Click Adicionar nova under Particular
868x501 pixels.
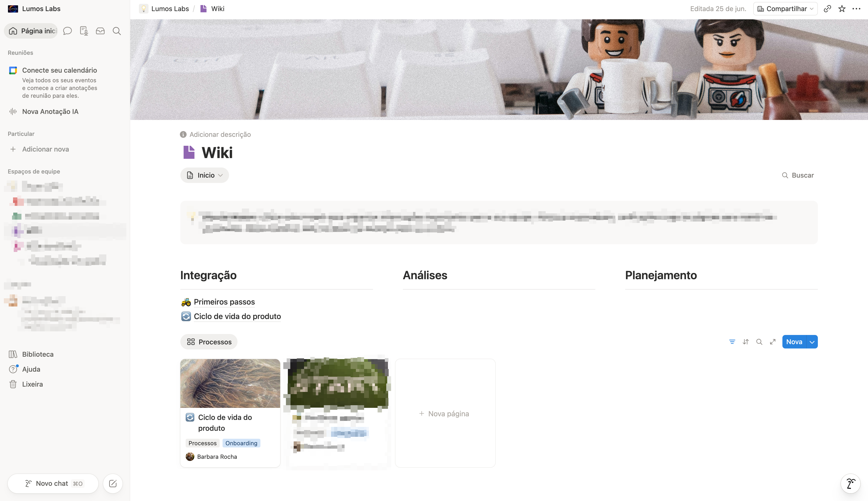[x=45, y=149]
